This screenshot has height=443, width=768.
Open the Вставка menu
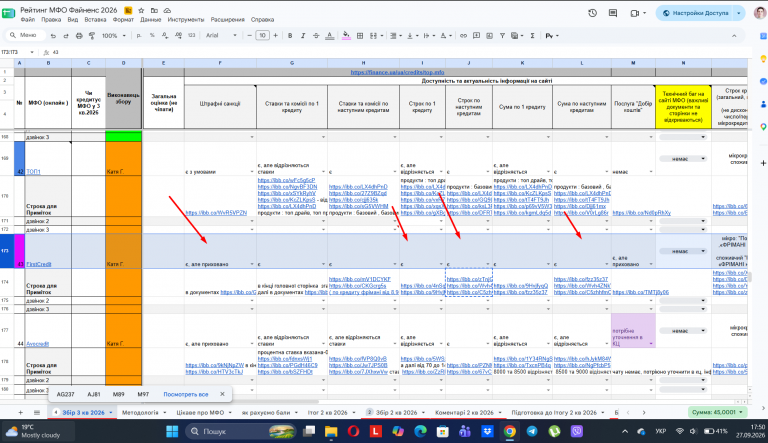point(95,20)
